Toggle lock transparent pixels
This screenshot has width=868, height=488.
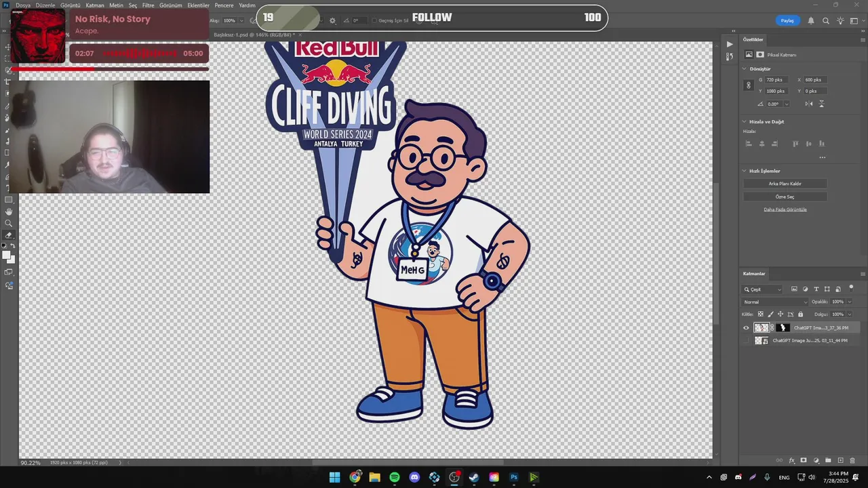(x=761, y=314)
